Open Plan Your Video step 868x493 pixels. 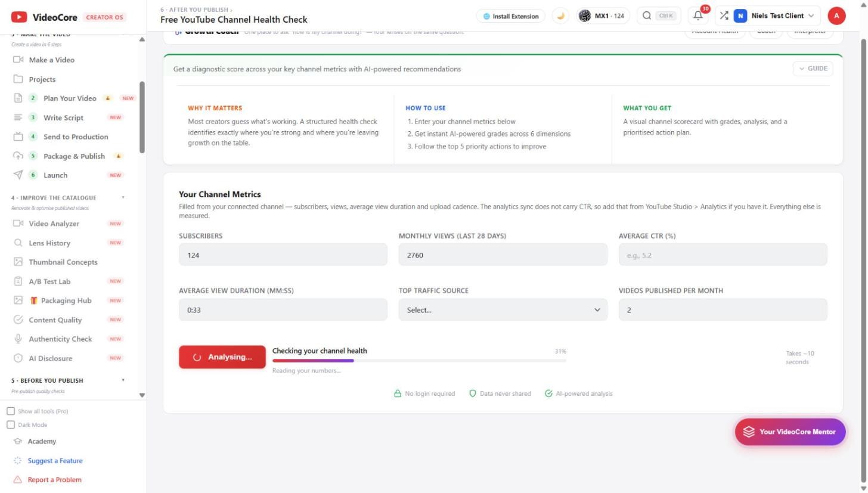click(x=70, y=98)
